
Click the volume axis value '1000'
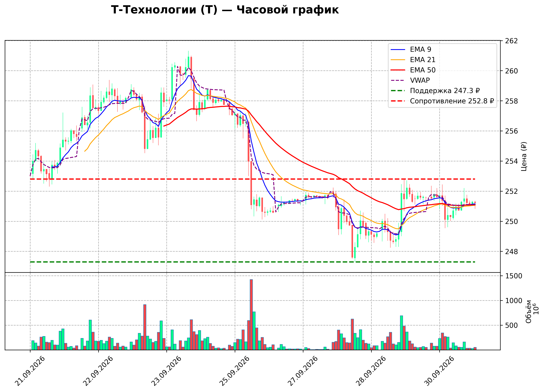point(514,301)
